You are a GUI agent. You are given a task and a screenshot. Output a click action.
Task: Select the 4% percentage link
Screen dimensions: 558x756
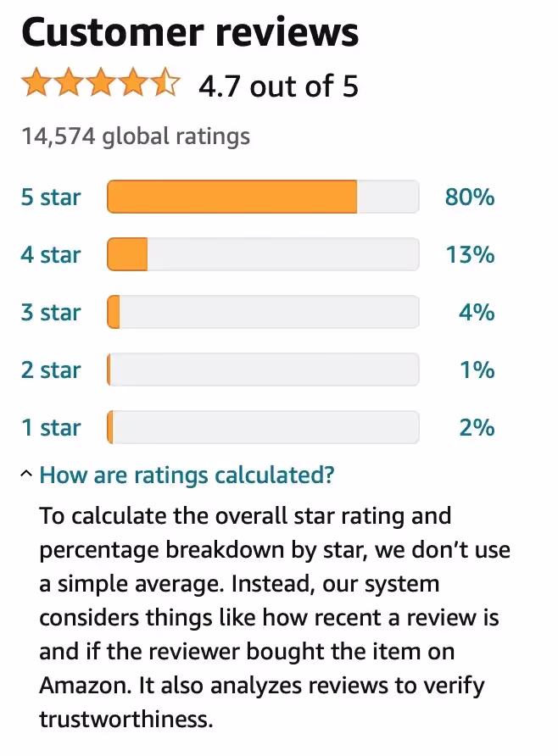[476, 313]
